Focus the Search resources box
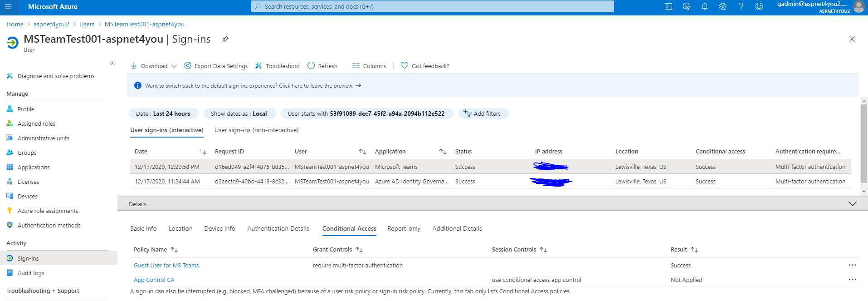Screen dimensions: 868x301 tap(433, 6)
